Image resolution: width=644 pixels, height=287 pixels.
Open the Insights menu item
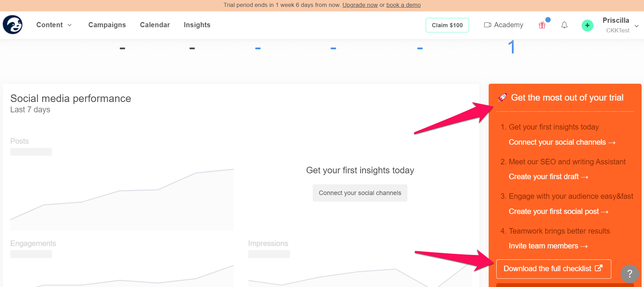click(197, 25)
